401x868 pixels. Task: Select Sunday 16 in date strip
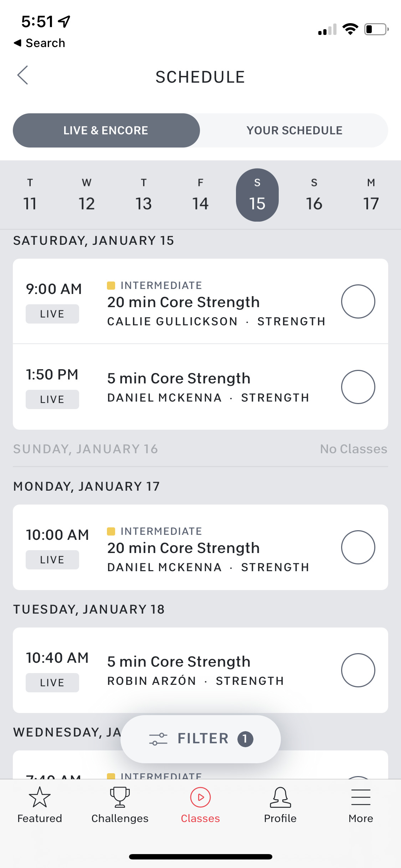[314, 195]
